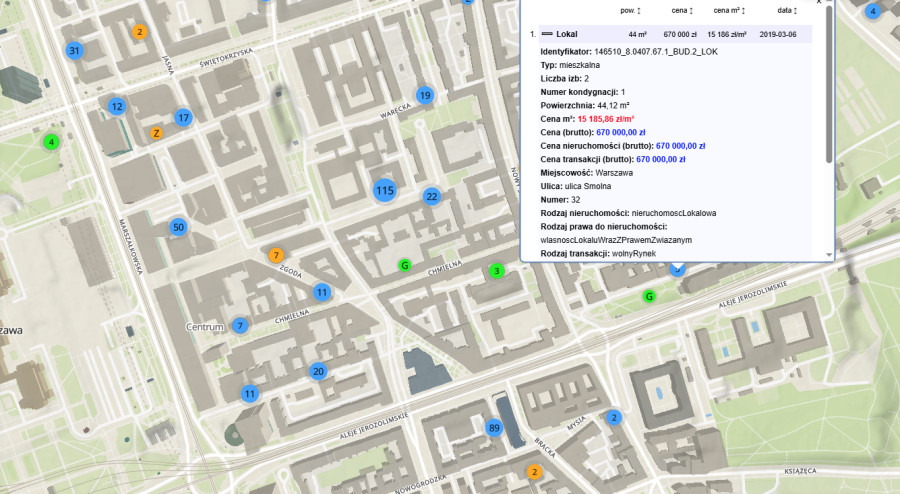Sort results by cena column

(x=683, y=10)
